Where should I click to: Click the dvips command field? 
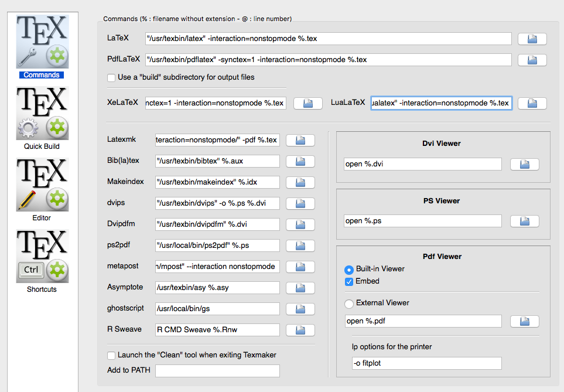(x=218, y=203)
